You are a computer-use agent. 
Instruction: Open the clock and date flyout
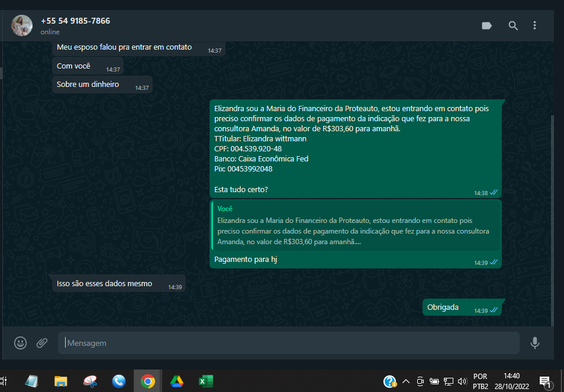tap(511, 381)
